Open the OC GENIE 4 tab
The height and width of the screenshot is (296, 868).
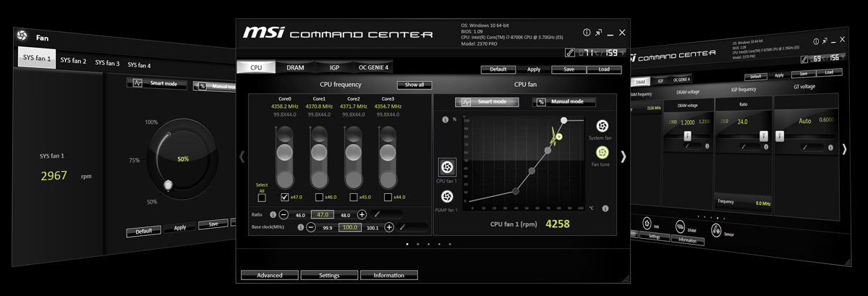tap(373, 67)
